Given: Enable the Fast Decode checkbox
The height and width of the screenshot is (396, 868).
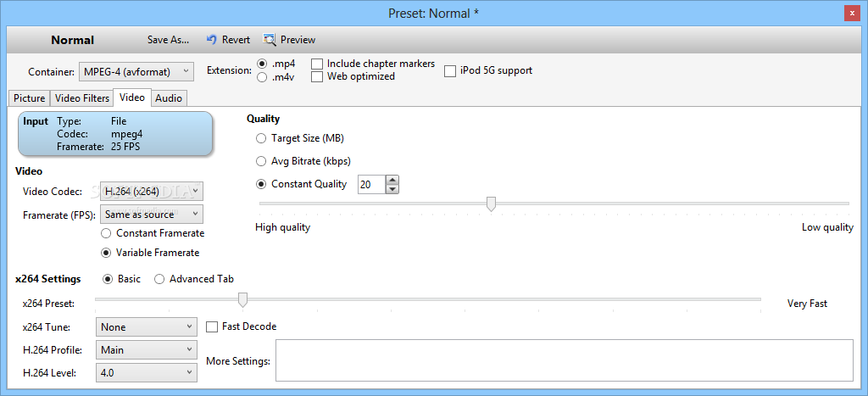Looking at the screenshot, I should [211, 326].
